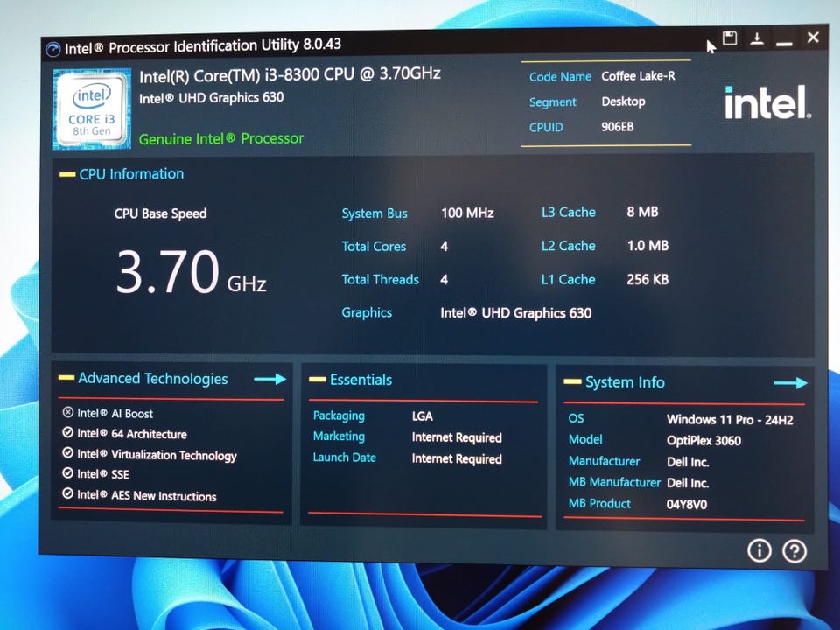
Task: Click Launch Date 'Internet Required' value
Action: click(457, 459)
